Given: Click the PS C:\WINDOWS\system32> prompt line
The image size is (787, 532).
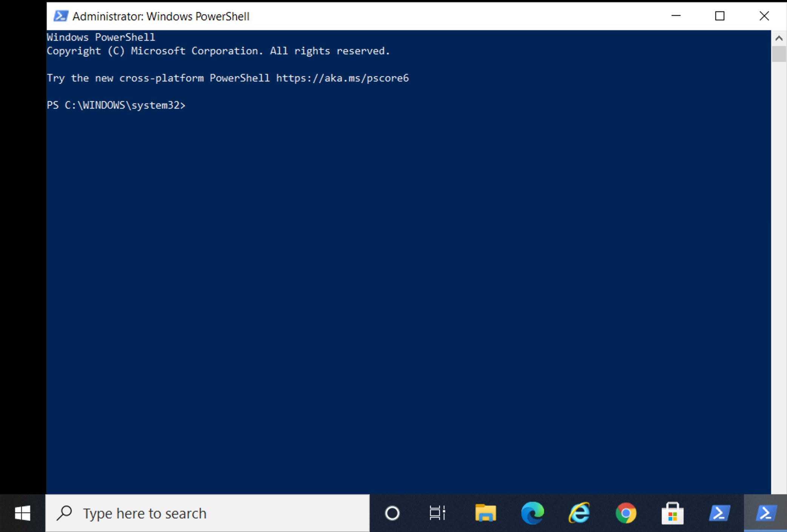Looking at the screenshot, I should 116,105.
